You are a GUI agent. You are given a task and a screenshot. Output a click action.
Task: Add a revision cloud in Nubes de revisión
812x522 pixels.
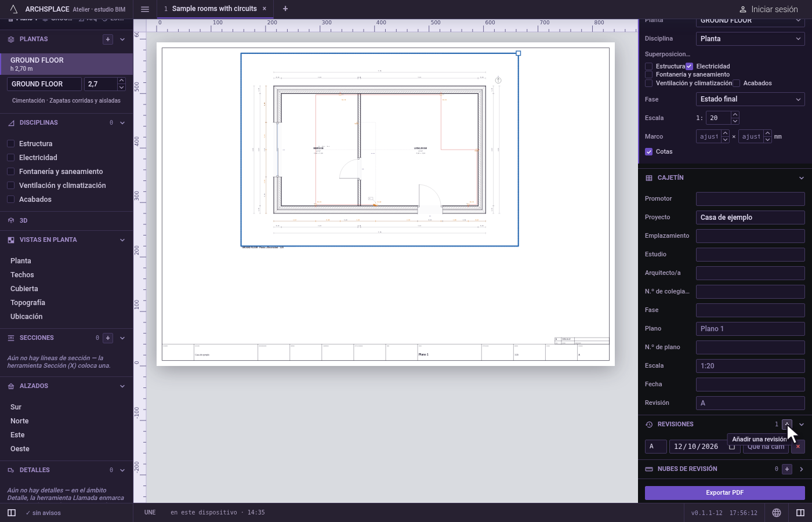tap(787, 469)
